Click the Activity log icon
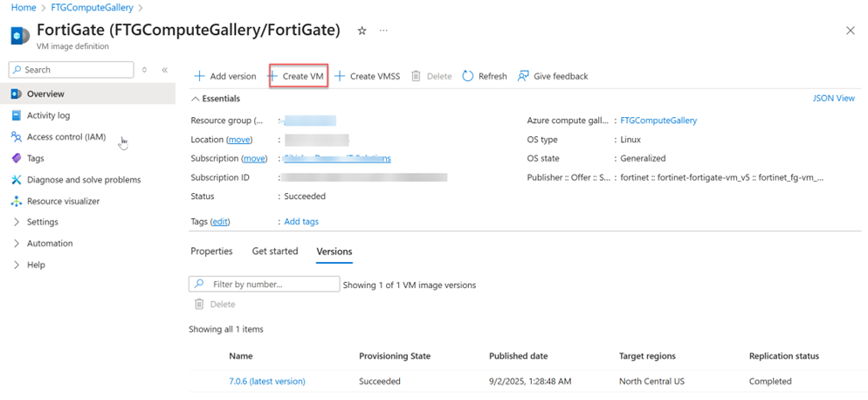This screenshot has height=400, width=868. point(17,116)
